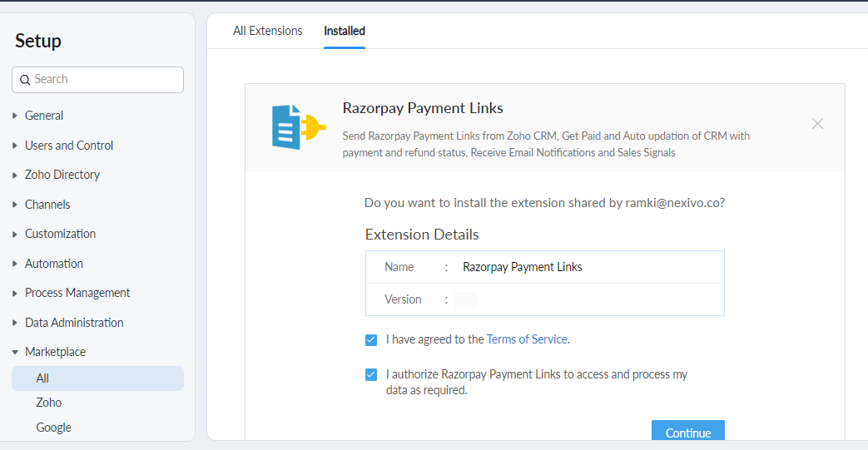Uncheck the Terms of Service agreement checkbox
The width and height of the screenshot is (868, 450).
(x=371, y=340)
